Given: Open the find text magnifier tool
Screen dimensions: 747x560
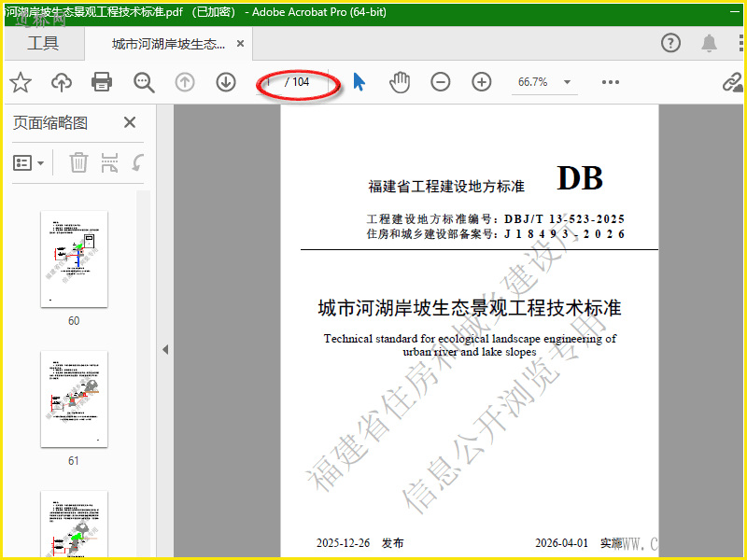Looking at the screenshot, I should 144,82.
